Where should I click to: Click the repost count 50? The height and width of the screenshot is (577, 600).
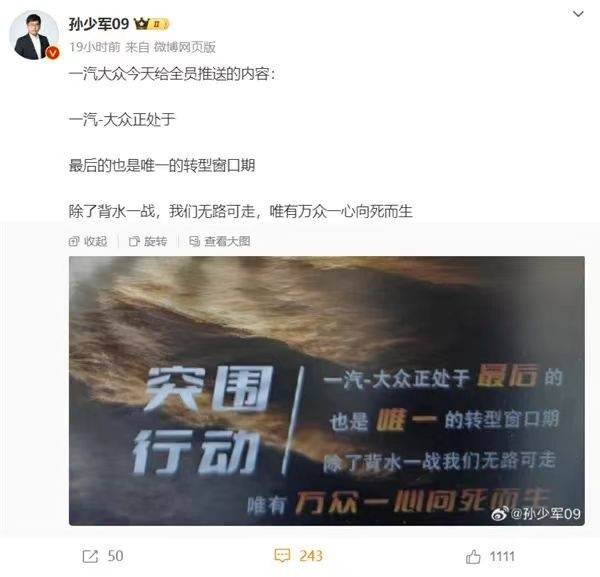click(x=116, y=556)
